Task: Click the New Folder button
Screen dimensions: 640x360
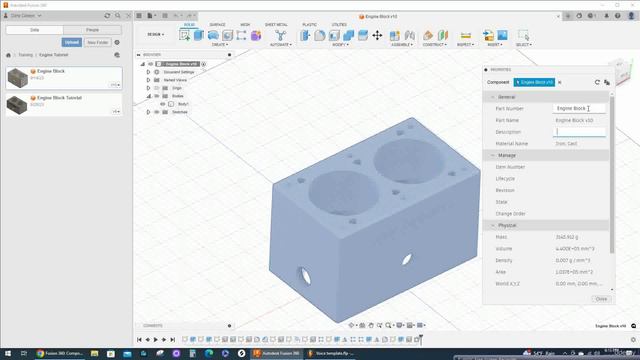Action: click(x=98, y=42)
